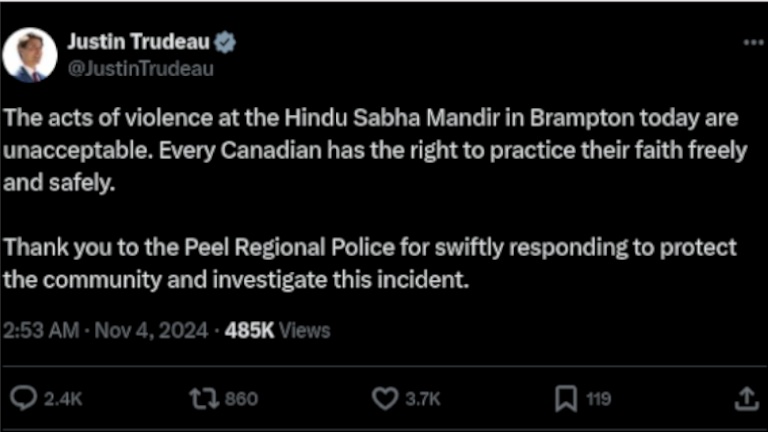Open the @JustinTrudeau handle link
This screenshot has height=432, width=768.
tap(140, 69)
